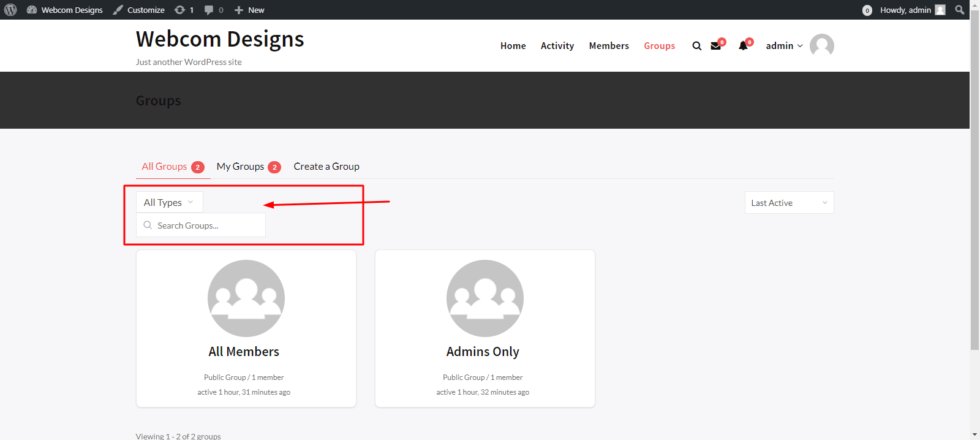The width and height of the screenshot is (980, 440).
Task: Open the New content menu in admin bar
Action: click(x=249, y=10)
